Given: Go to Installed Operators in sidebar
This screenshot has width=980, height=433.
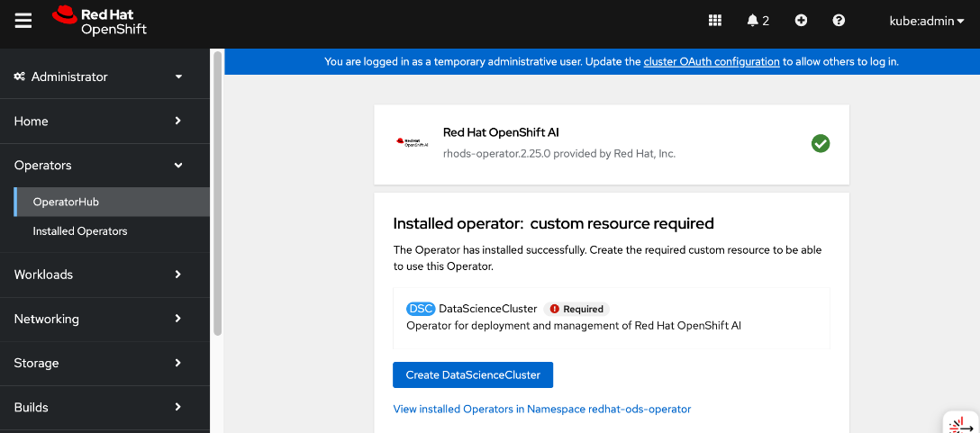Looking at the screenshot, I should point(112,231).
